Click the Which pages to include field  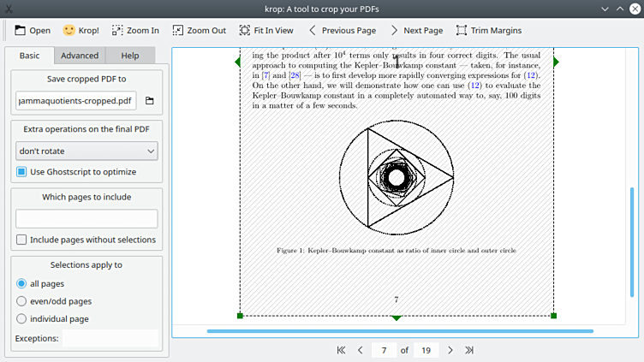tap(86, 218)
